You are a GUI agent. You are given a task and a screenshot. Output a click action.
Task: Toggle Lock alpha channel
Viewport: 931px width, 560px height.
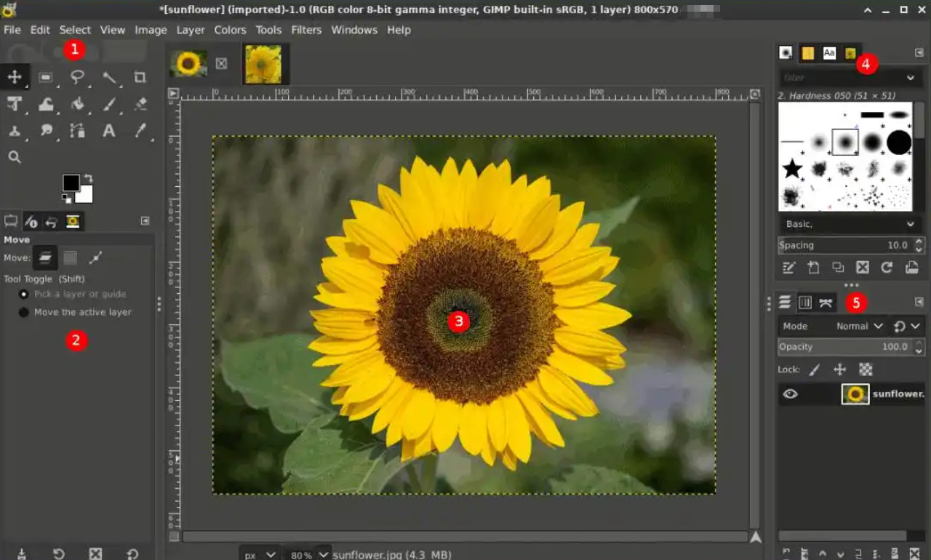coord(866,369)
